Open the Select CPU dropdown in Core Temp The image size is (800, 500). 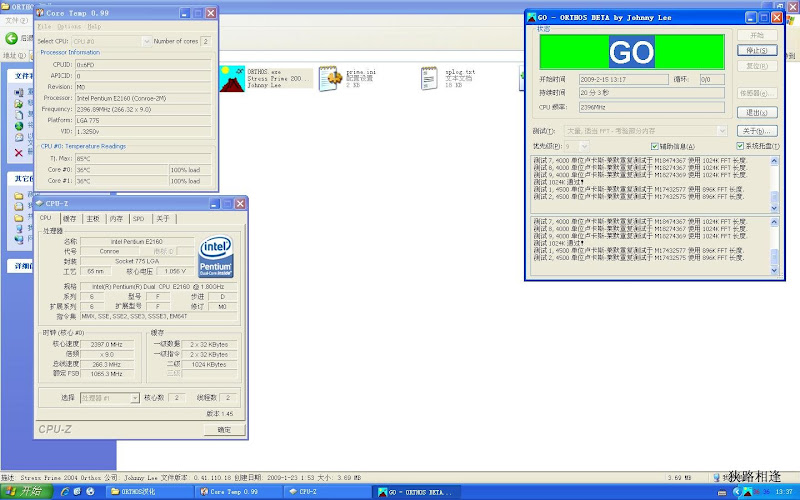[146, 41]
